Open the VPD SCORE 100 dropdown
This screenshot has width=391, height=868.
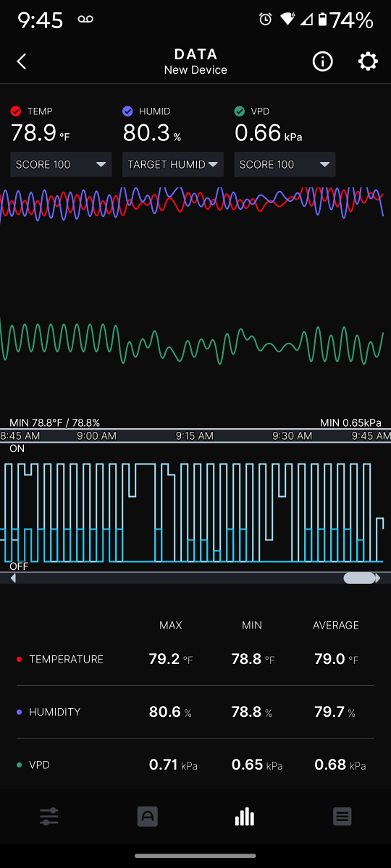tap(285, 164)
